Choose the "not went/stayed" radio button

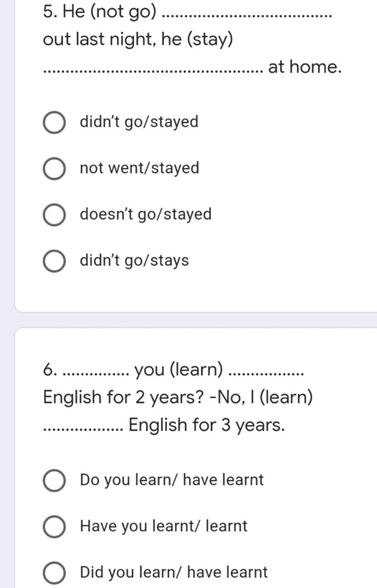coord(54,169)
